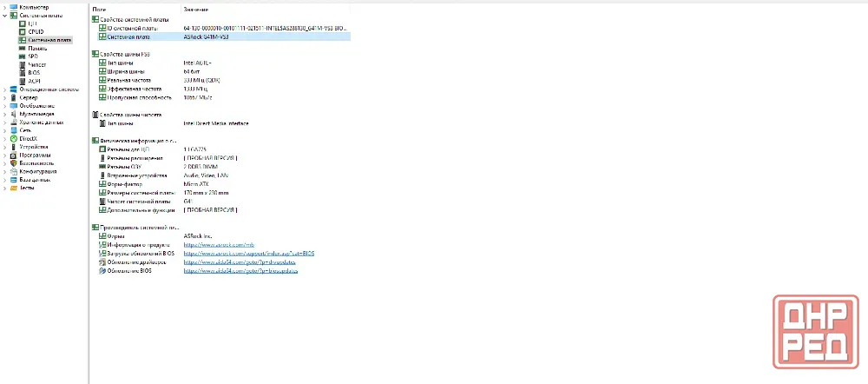Select the Хранение данных drive icon

coord(14,122)
